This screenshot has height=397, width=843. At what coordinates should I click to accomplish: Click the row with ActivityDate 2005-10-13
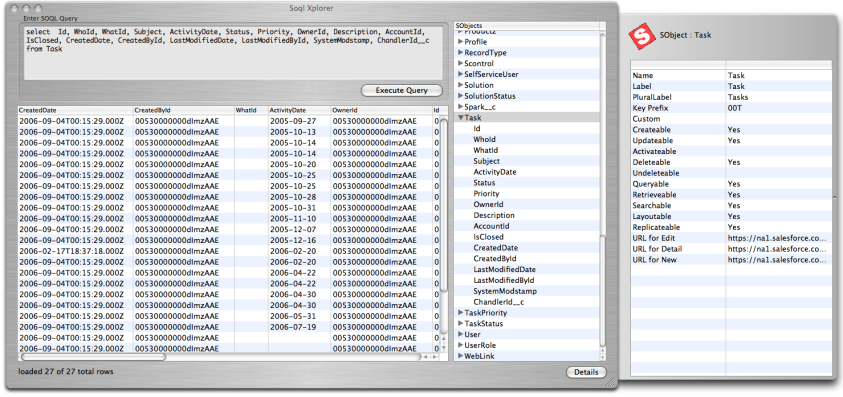(229, 132)
